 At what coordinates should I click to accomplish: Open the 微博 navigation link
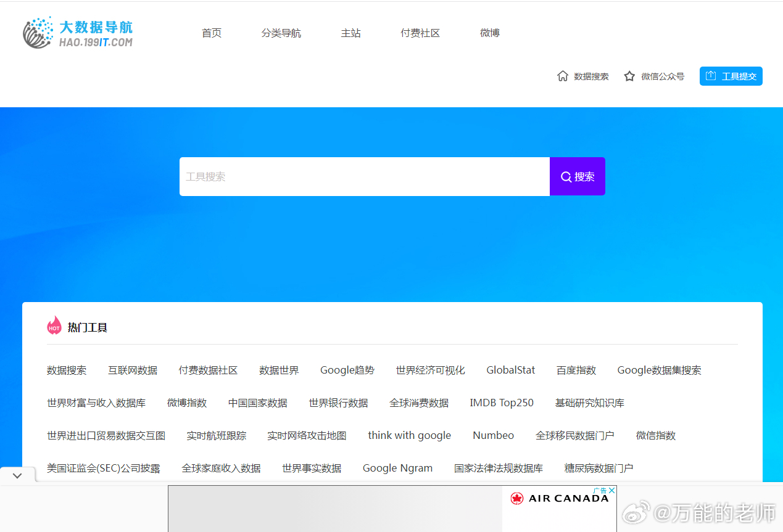point(490,33)
